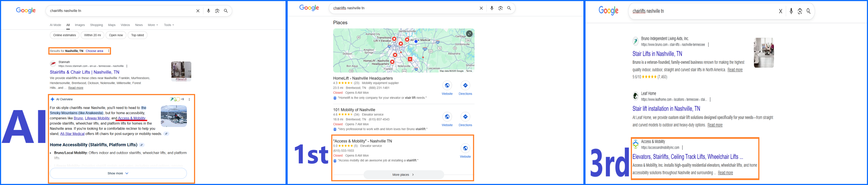
Task: Click into the left panel search field
Action: point(121,11)
